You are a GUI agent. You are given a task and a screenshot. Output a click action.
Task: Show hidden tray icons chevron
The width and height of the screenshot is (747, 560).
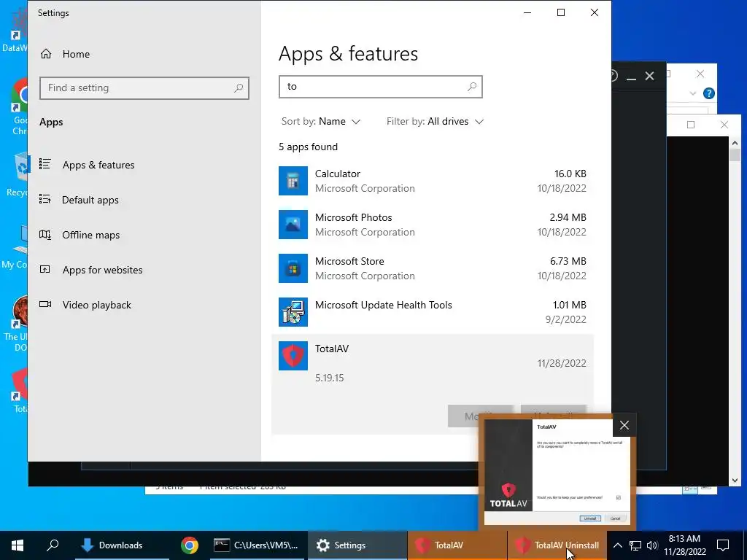pos(617,545)
